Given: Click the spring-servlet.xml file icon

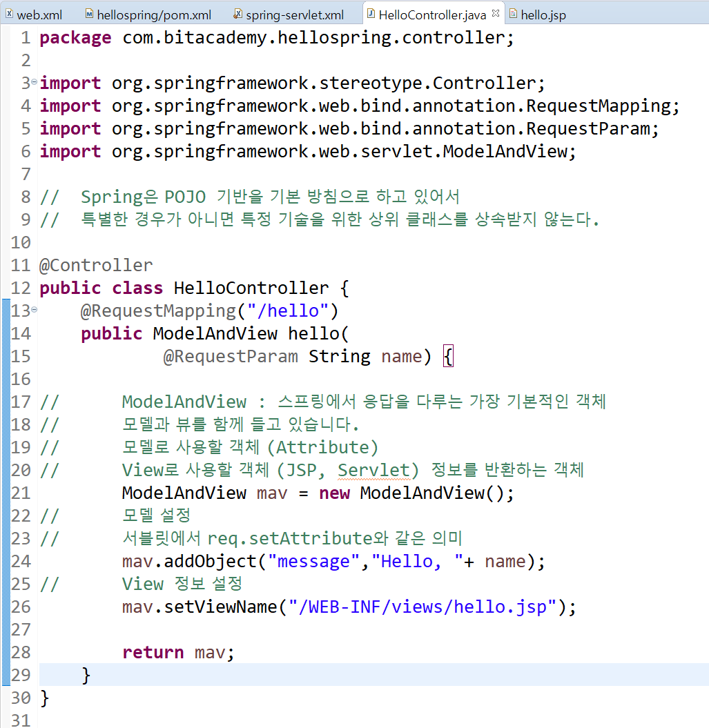Looking at the screenshot, I should point(237,14).
